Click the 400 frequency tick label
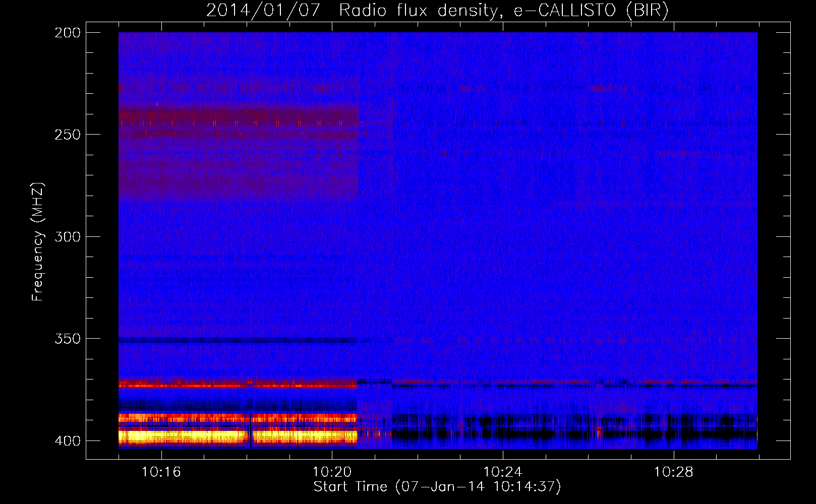 coord(68,441)
